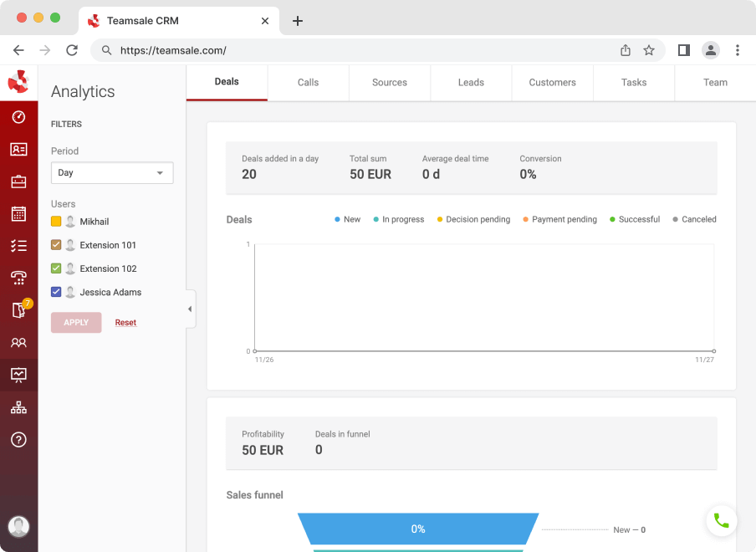
Task: Switch to the Sources tab
Action: point(390,83)
